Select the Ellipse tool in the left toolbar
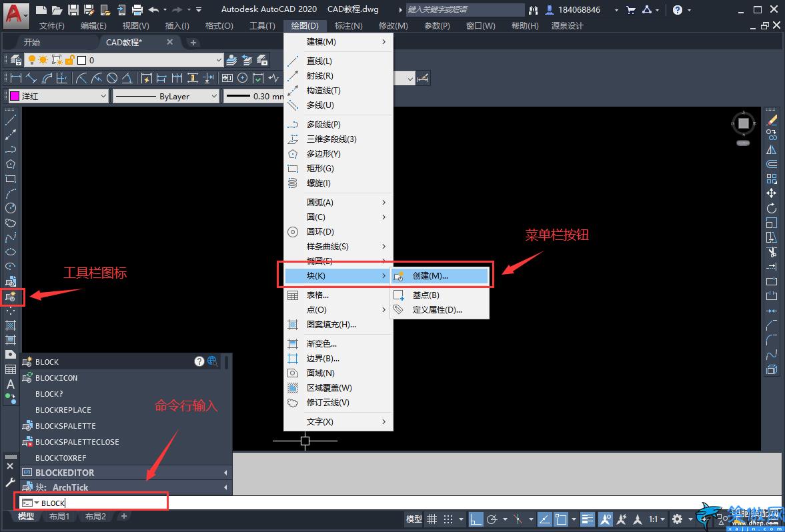This screenshot has height=532, width=785. [x=11, y=252]
